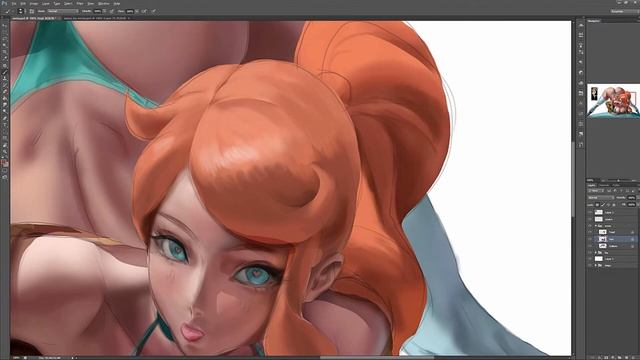Change screen mode from toolbar bottom
This screenshot has height=360, width=640.
5,178
